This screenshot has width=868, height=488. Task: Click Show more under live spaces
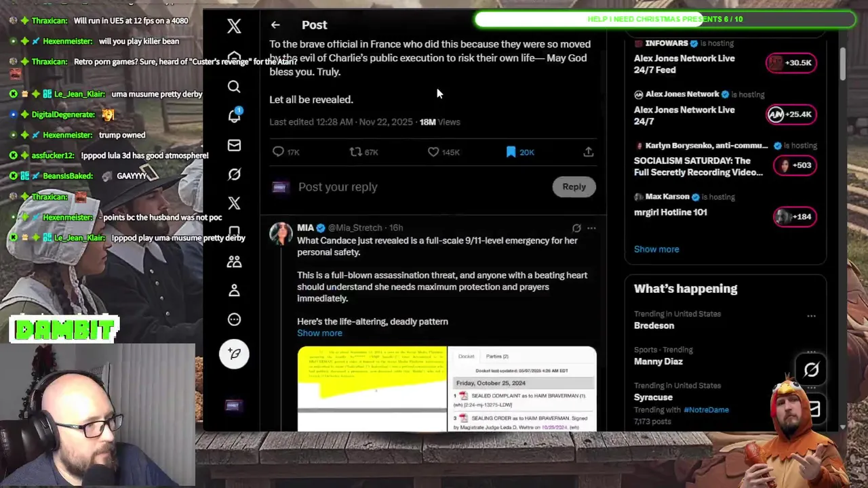656,249
